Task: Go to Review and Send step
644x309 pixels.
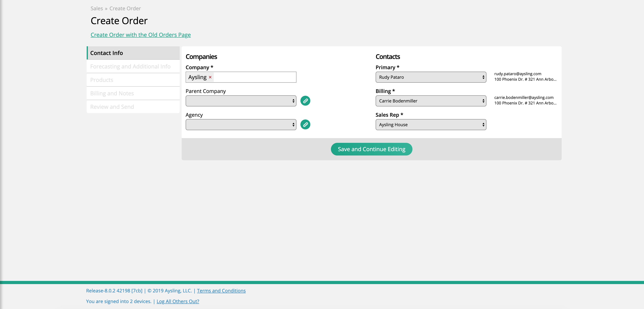Action: tap(133, 107)
